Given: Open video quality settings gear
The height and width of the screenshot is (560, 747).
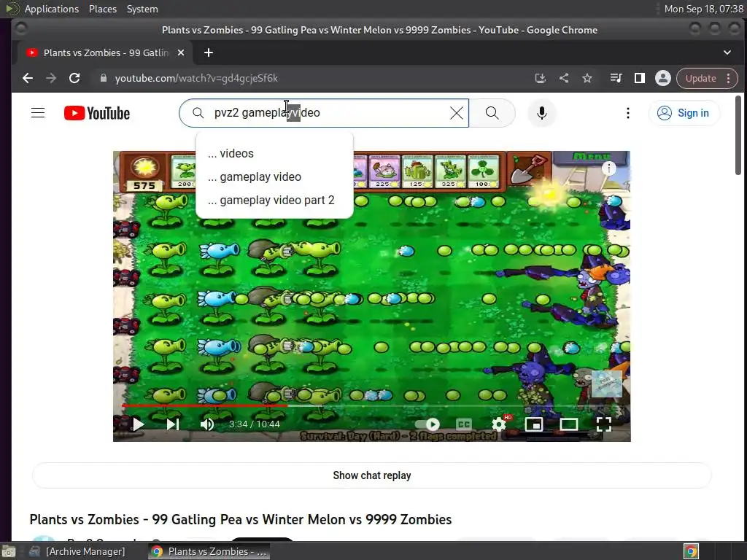Looking at the screenshot, I should click(499, 424).
